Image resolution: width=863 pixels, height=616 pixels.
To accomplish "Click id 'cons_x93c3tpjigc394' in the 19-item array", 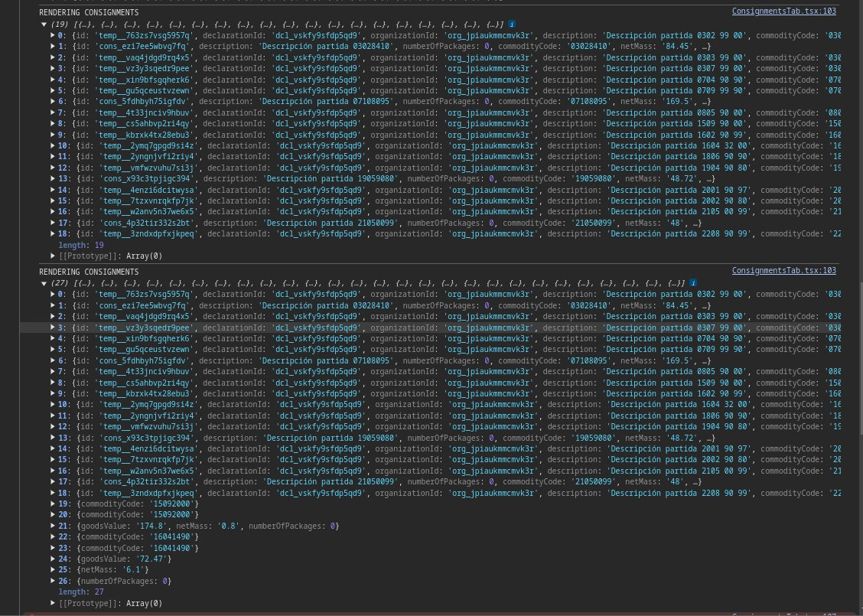I will click(145, 179).
